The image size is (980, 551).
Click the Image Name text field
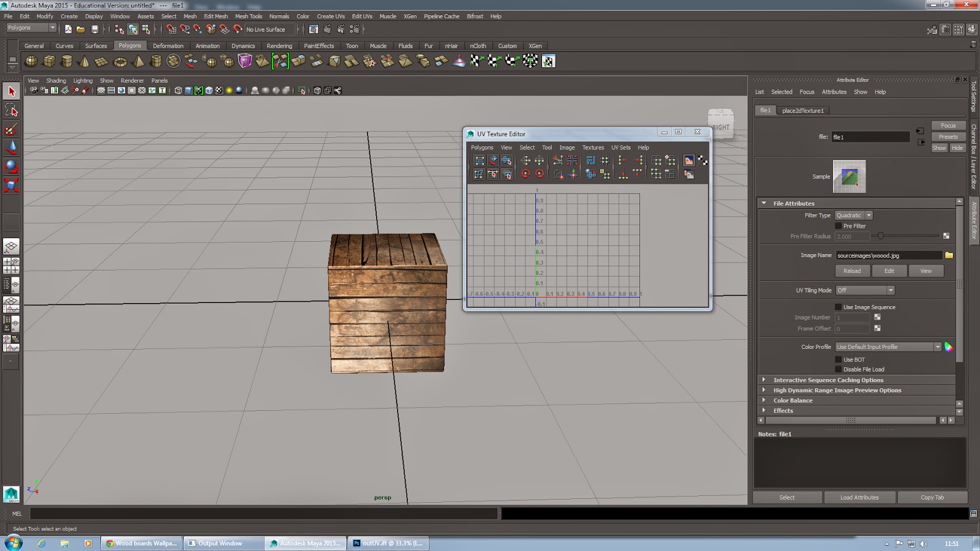click(x=888, y=255)
